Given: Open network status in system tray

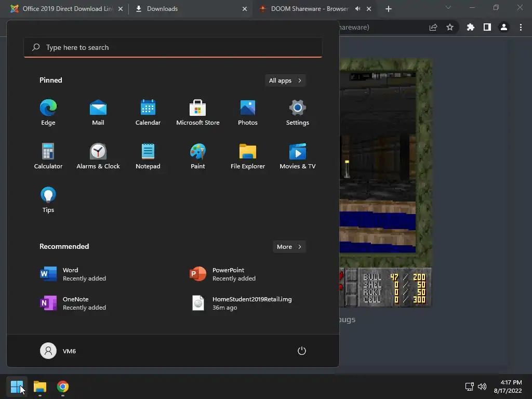Looking at the screenshot, I should click(469, 387).
